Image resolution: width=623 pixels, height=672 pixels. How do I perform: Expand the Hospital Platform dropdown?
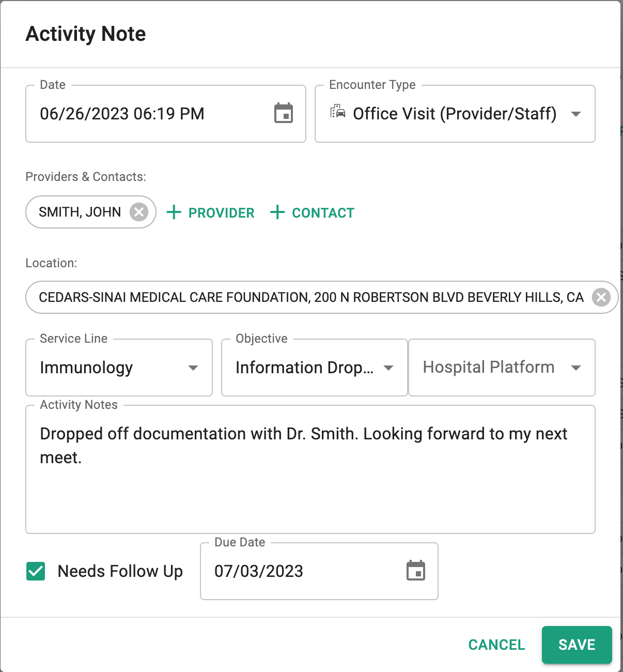[502, 368]
